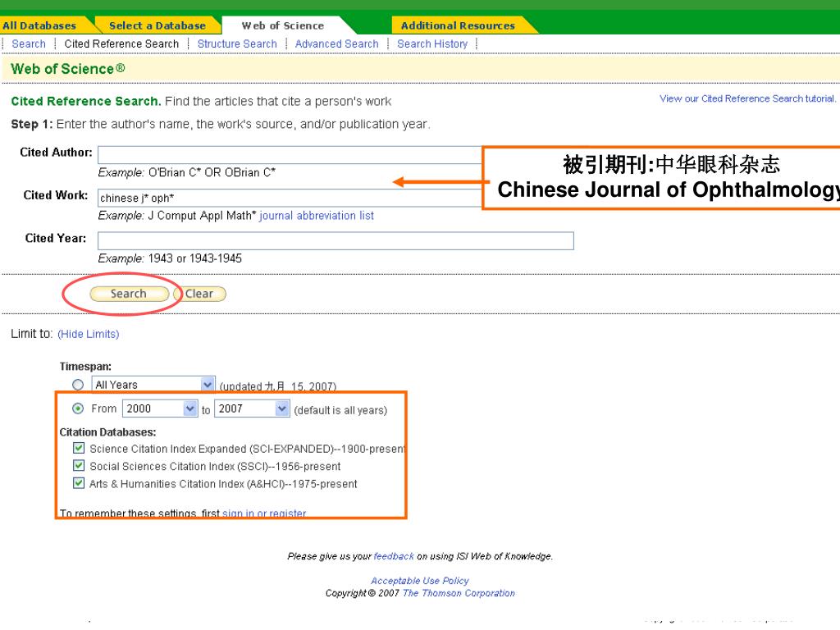View Search History
This screenshot has height=630, width=840.
[x=432, y=44]
